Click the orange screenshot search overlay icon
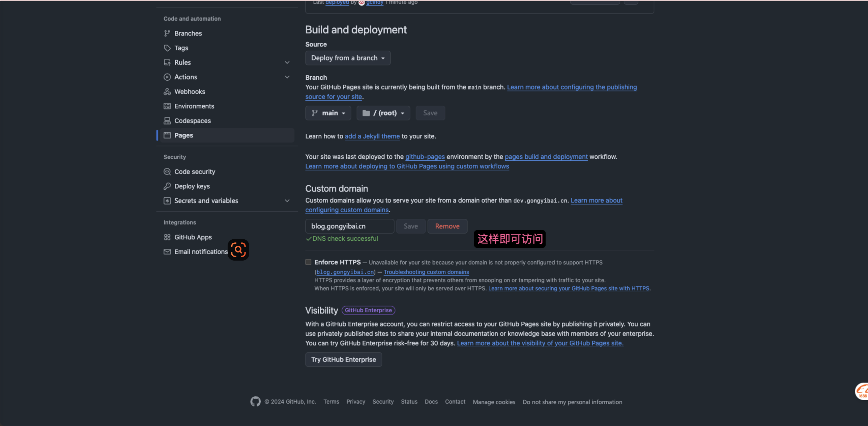 (x=238, y=250)
